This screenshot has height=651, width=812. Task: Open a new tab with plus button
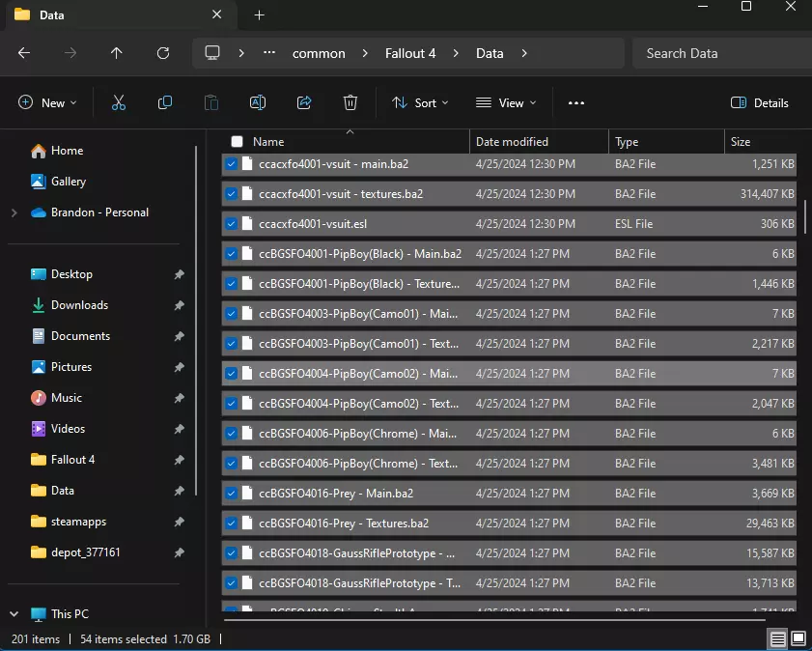(x=259, y=14)
